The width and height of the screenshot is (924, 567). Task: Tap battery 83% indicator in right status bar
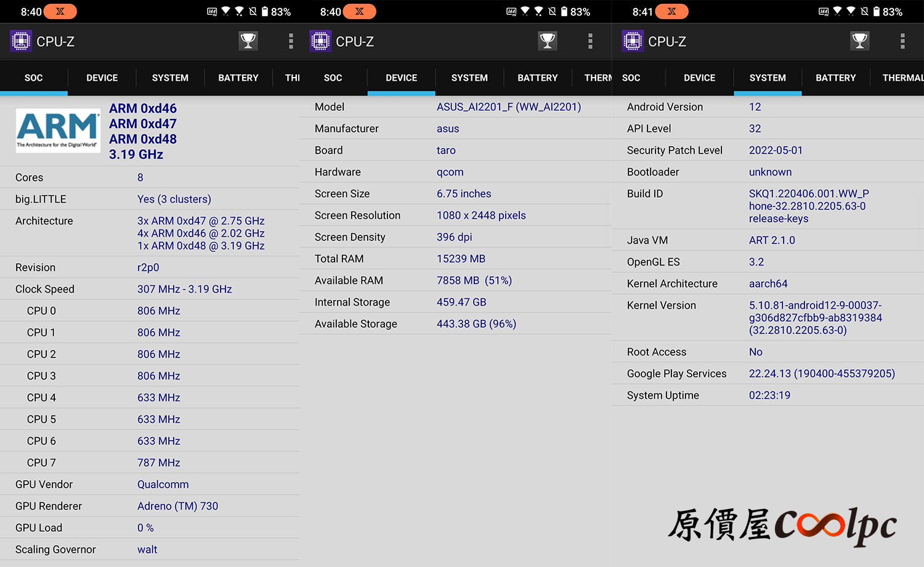(x=888, y=12)
